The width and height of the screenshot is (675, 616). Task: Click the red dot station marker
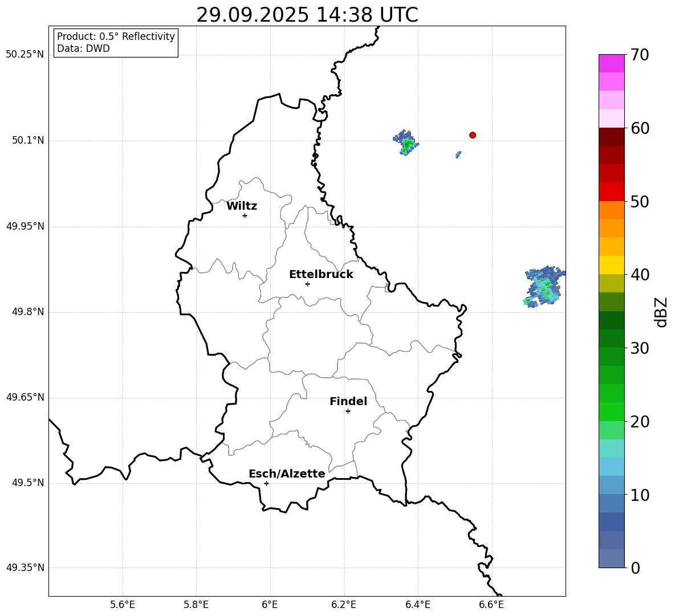[x=472, y=135]
